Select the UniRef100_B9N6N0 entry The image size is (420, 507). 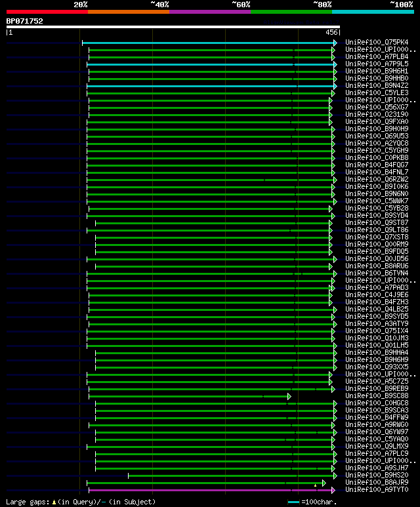[x=377, y=194]
